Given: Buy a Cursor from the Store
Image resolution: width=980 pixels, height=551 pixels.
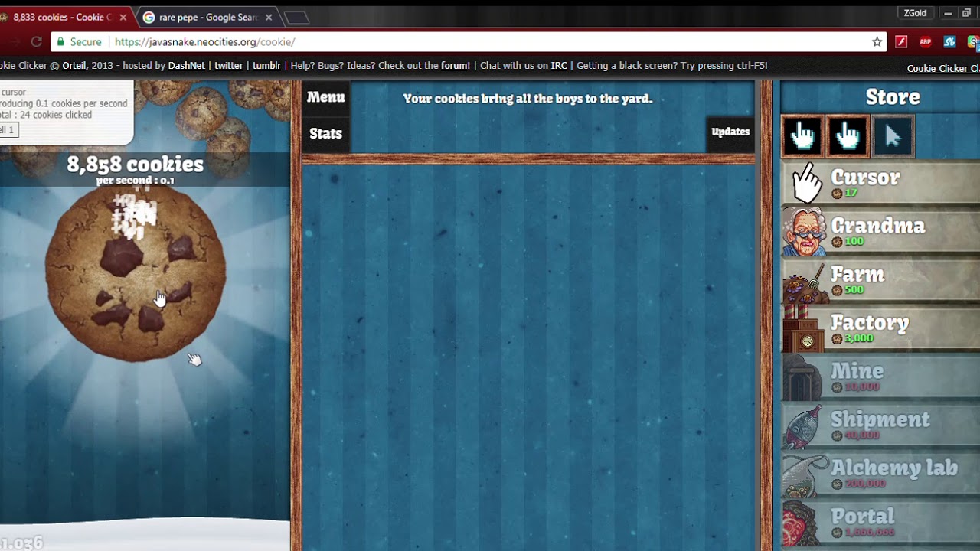Looking at the screenshot, I should click(880, 184).
